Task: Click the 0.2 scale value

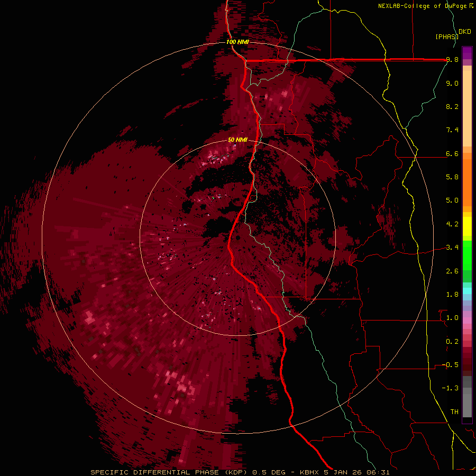Action: click(x=452, y=342)
